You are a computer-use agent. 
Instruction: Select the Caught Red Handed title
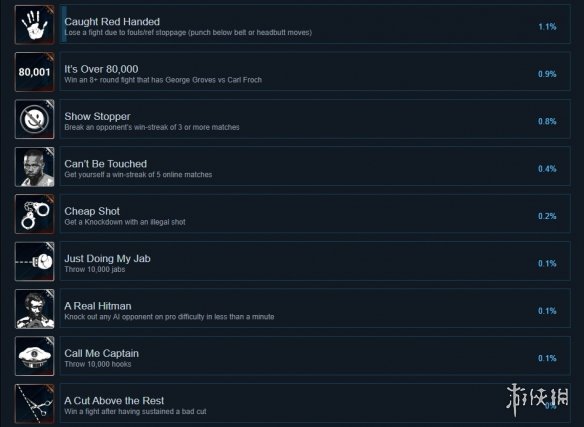click(112, 22)
